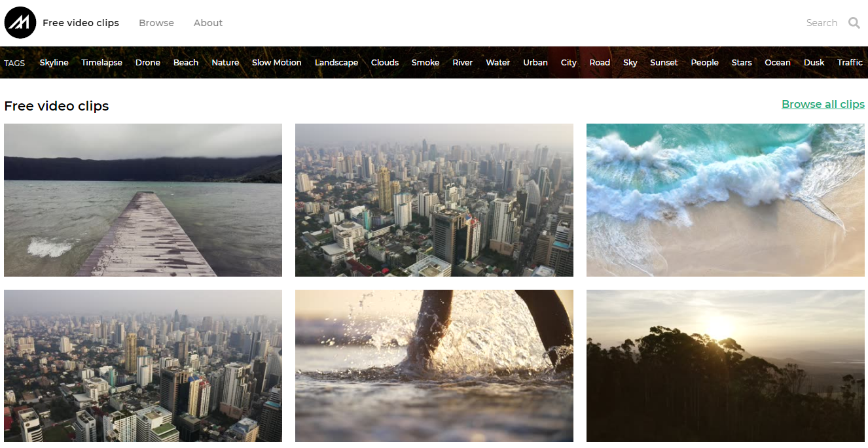Open the sunset over trees clip
This screenshot has height=448, width=868.
pos(725,366)
